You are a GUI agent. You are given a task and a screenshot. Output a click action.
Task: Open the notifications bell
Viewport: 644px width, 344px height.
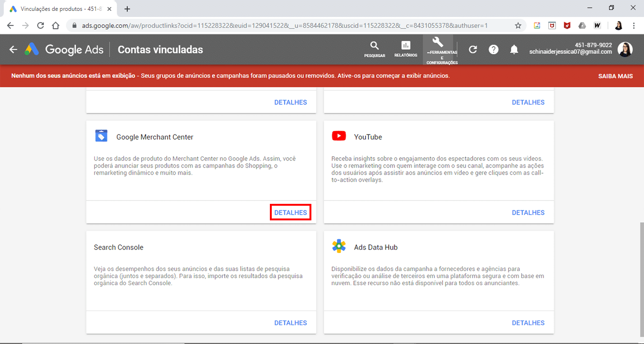pos(514,50)
